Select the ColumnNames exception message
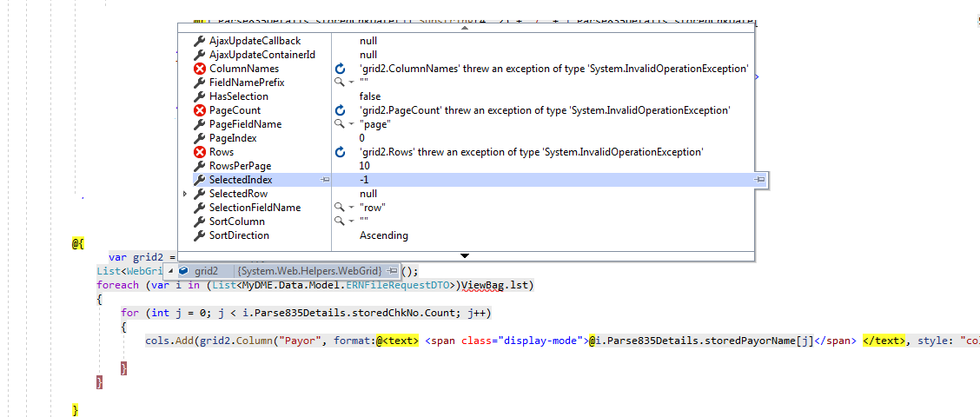 [553, 69]
